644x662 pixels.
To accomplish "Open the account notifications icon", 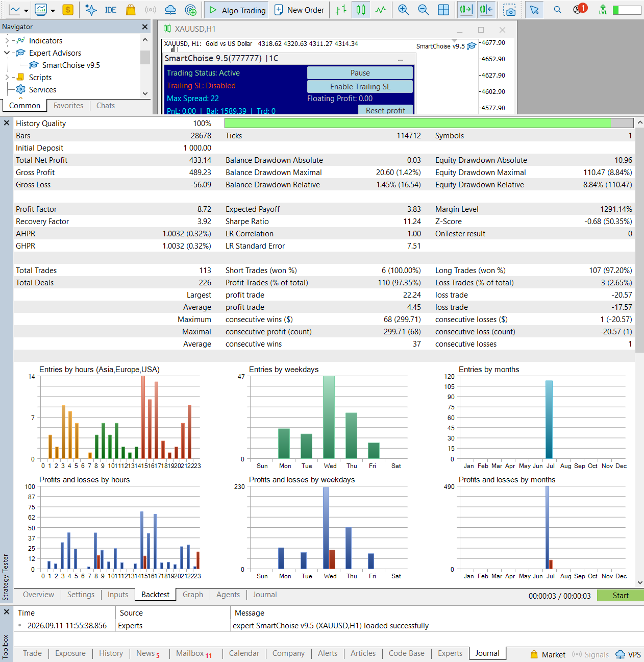I will point(579,9).
